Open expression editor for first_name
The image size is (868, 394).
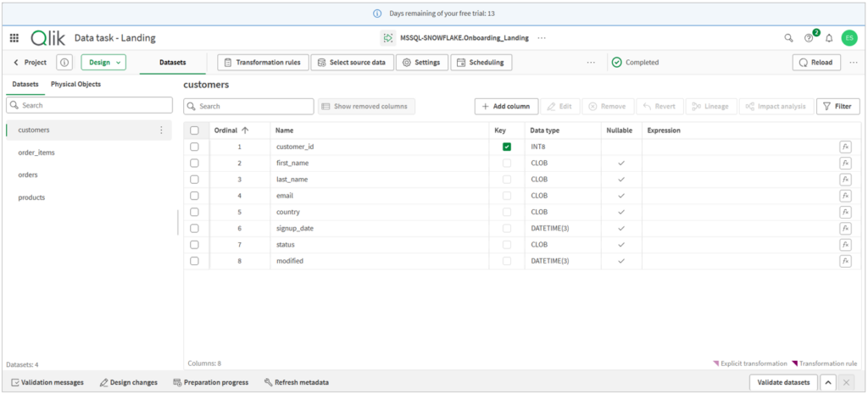845,164
